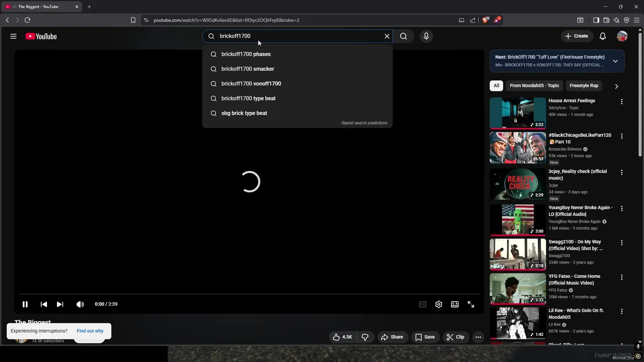This screenshot has height=362, width=644.
Task: Show more filter chips with arrow
Action: (616, 86)
